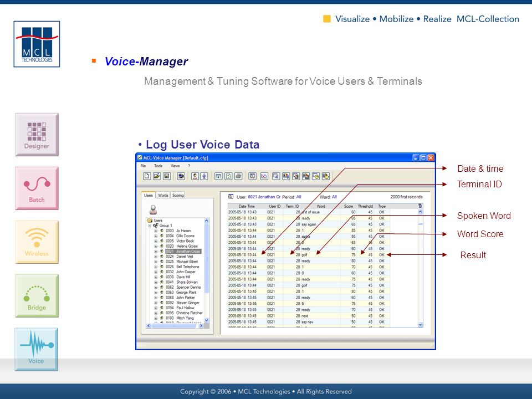
Task: Switch to the Words tab
Action: [x=163, y=196]
